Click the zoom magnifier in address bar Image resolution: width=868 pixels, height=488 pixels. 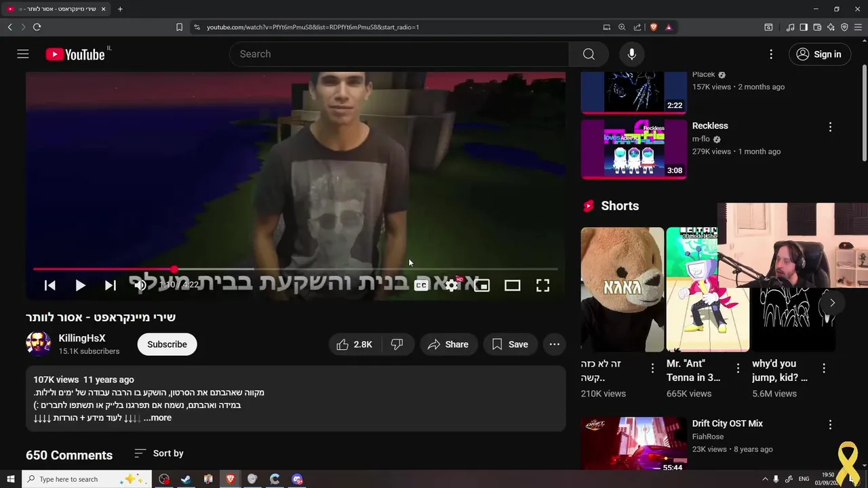[622, 27]
